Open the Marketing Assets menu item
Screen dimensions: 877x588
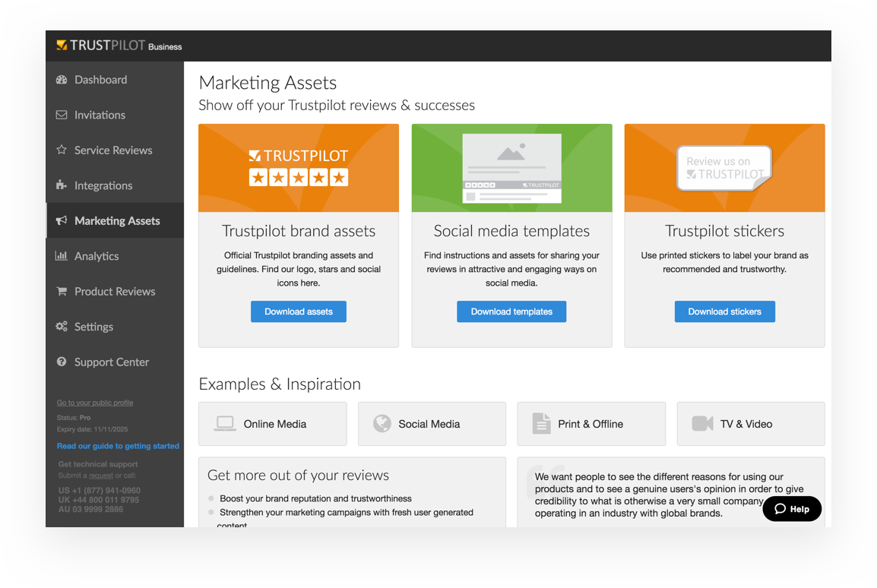(x=117, y=221)
